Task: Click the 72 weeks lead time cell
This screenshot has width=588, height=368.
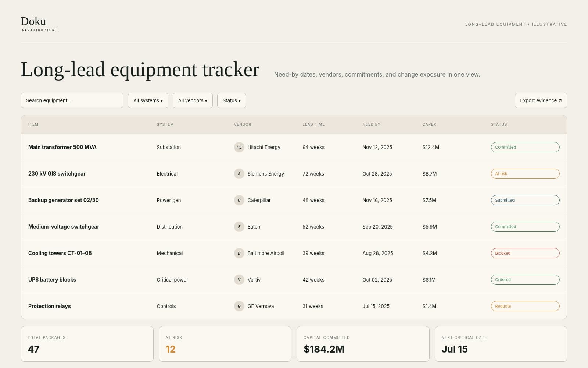Action: click(313, 174)
